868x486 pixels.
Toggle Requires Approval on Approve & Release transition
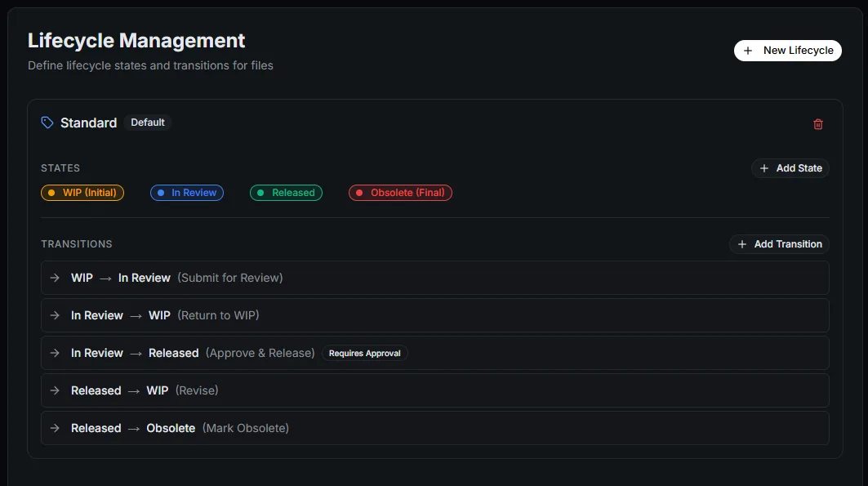click(x=364, y=353)
